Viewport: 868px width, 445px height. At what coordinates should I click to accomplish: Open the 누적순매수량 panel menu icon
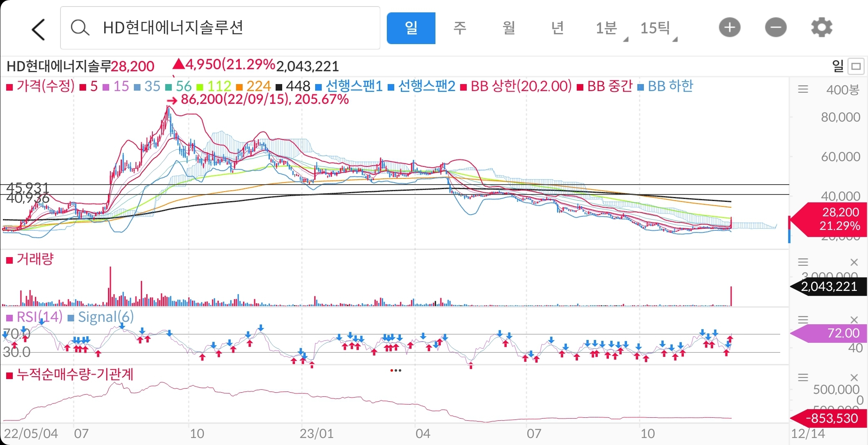coord(803,377)
